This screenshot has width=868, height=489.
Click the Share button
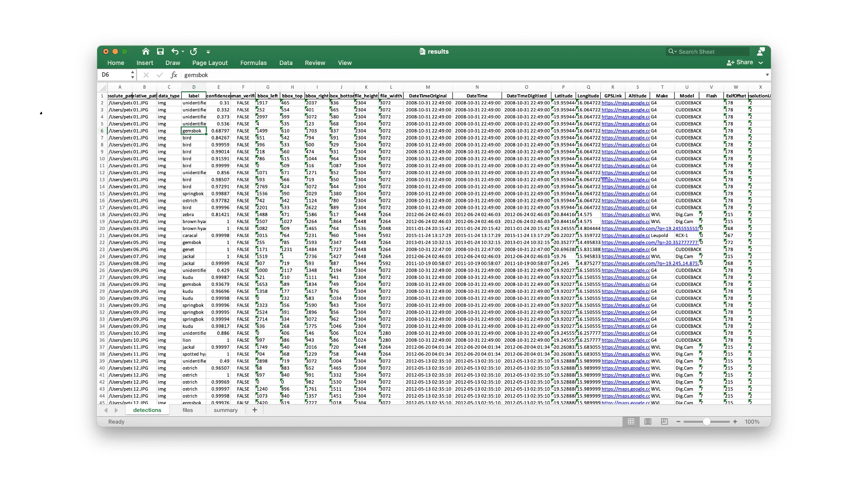coord(740,62)
